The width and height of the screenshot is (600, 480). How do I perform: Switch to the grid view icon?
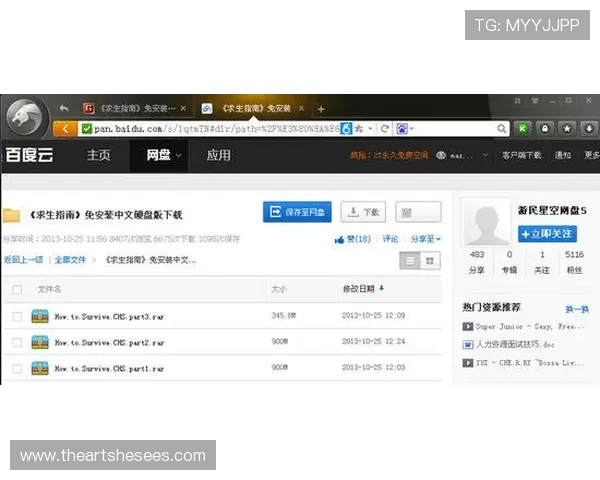pos(430,261)
